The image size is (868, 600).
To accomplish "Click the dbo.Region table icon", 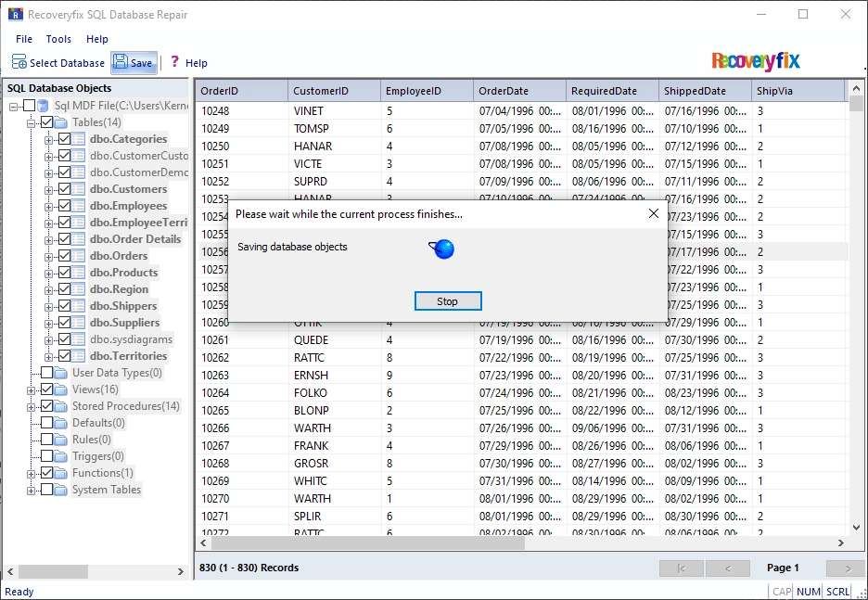I will 79,289.
